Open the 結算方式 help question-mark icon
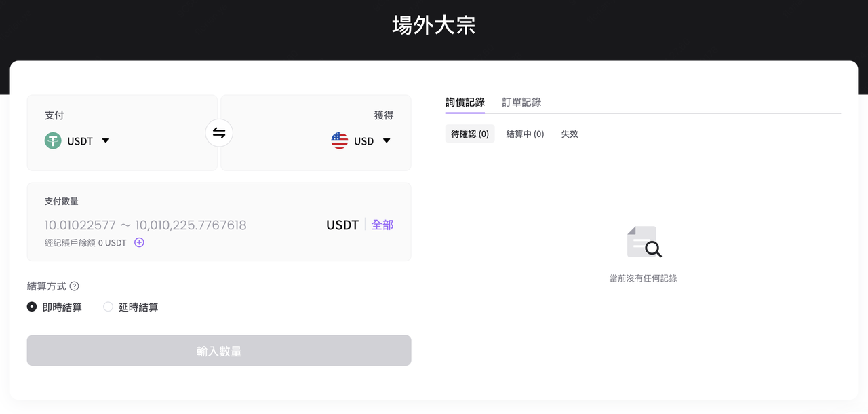Viewport: 868px width, 414px height. (x=75, y=286)
